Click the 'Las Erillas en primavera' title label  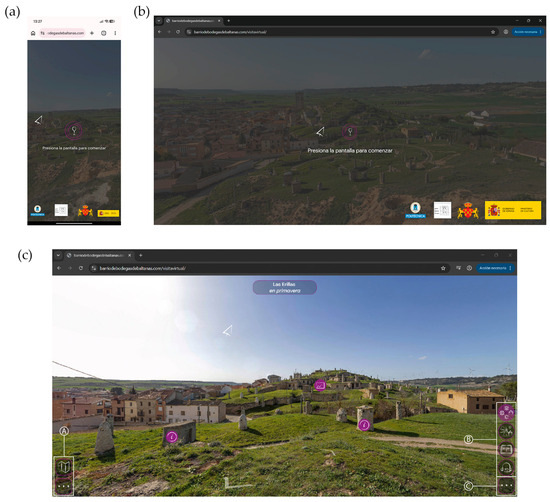coord(284,287)
